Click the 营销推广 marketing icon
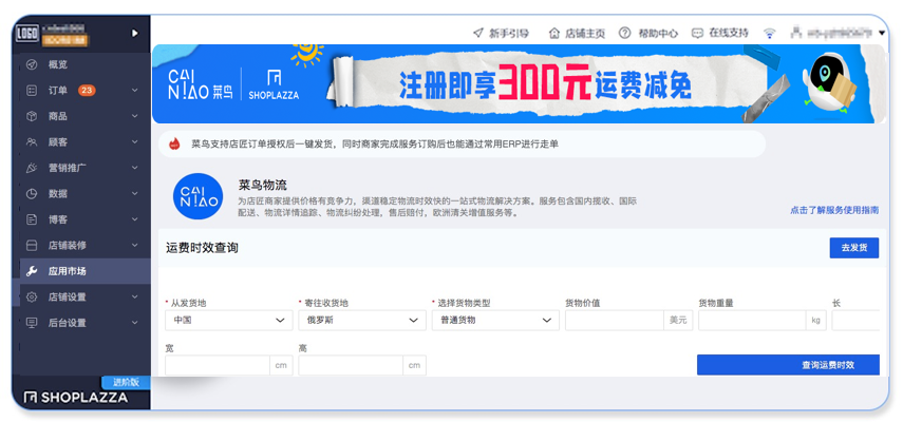 tap(32, 168)
